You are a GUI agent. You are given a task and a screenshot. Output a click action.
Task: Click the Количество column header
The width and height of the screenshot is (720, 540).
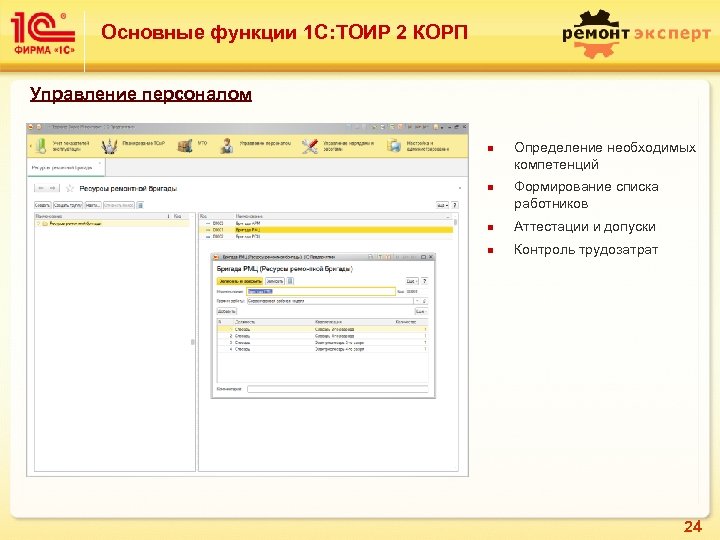coord(405,322)
